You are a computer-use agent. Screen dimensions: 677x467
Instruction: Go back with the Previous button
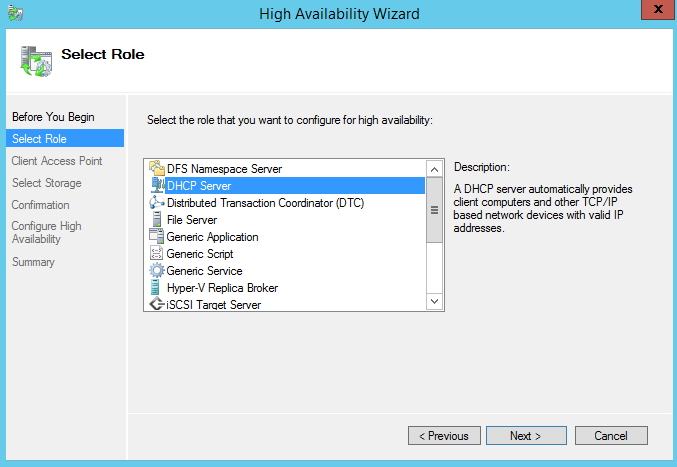(444, 435)
